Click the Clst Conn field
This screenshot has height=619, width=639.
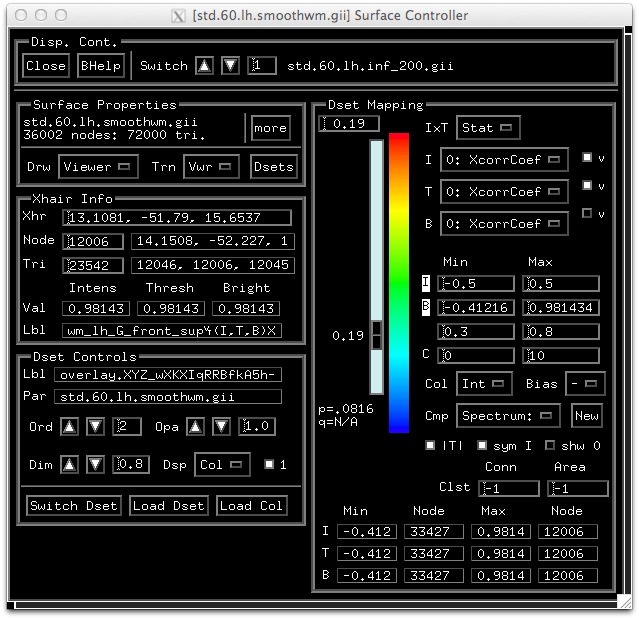click(509, 488)
